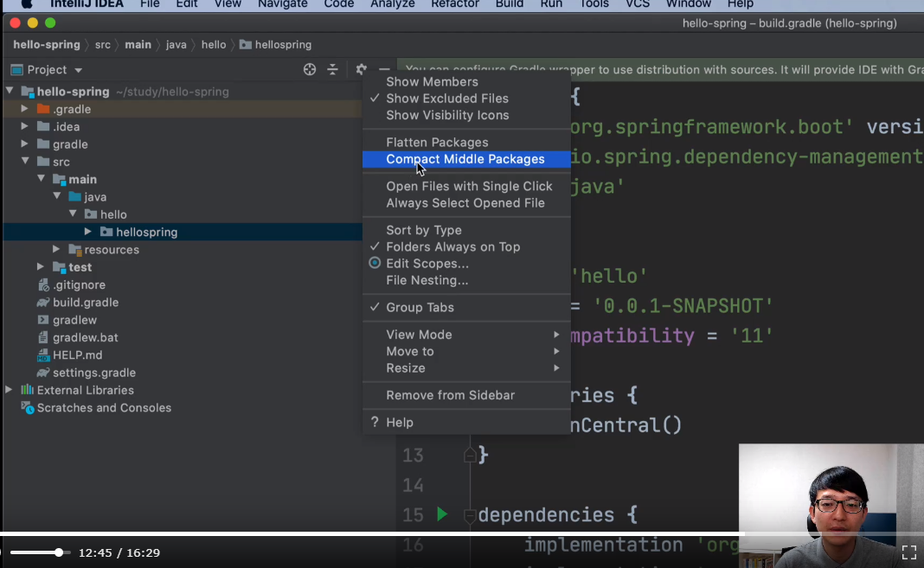This screenshot has height=568, width=924.
Task: Click the presenter webcam thumbnail
Action: [x=831, y=506]
